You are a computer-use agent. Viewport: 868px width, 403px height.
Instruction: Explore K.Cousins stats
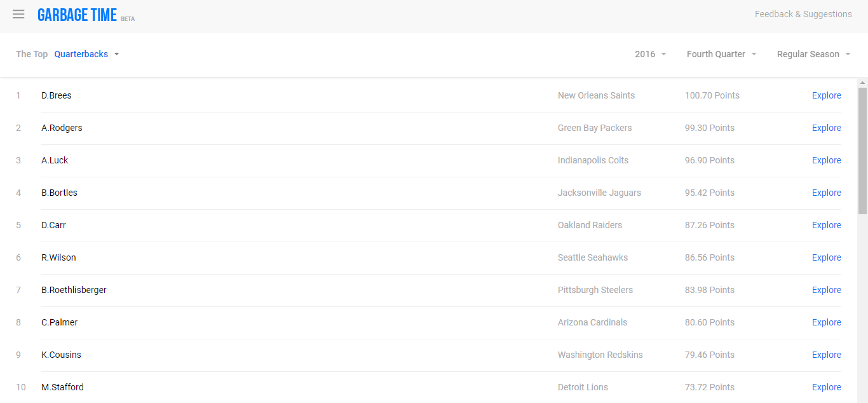827,355
